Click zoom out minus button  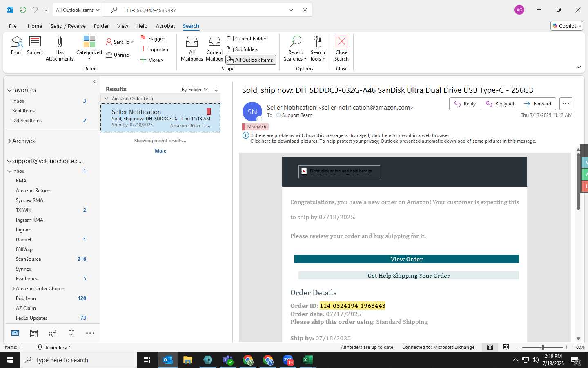[519, 347]
